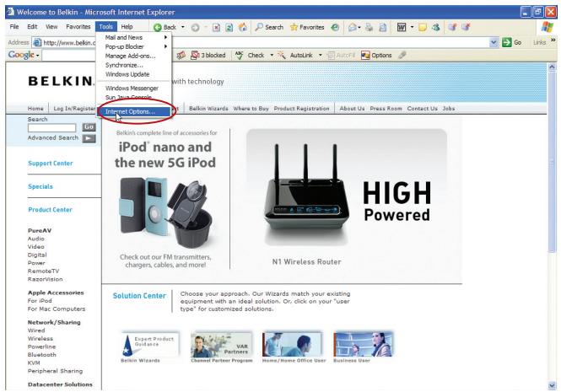Click Product Registration nav link
Image resolution: width=561 pixels, height=392 pixels.
pos(302,109)
